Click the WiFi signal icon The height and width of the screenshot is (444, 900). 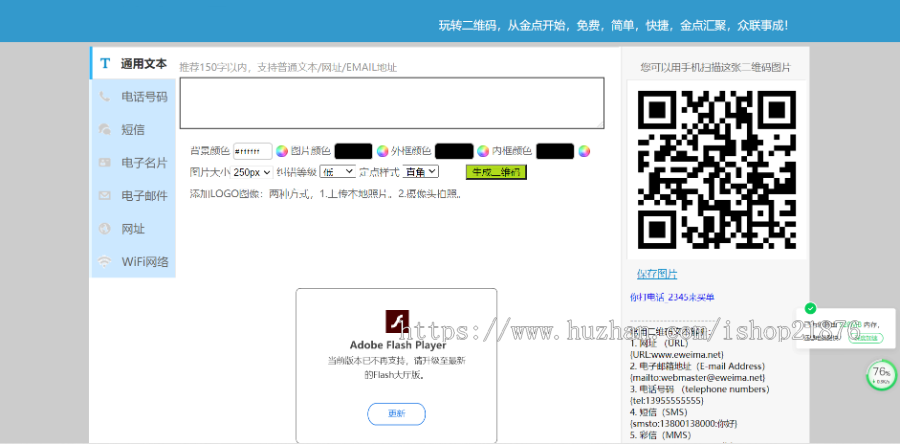(104, 262)
